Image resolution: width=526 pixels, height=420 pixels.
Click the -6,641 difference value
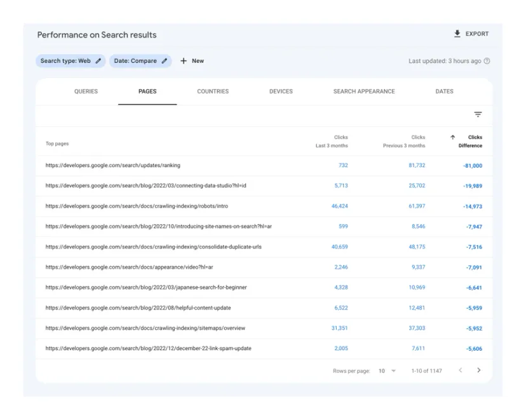pos(474,288)
